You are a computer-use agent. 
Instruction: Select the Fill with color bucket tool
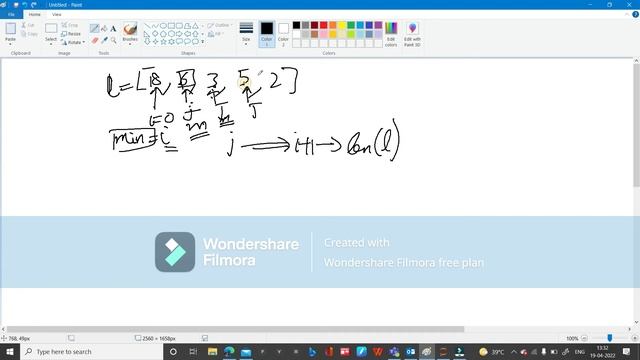tap(104, 29)
